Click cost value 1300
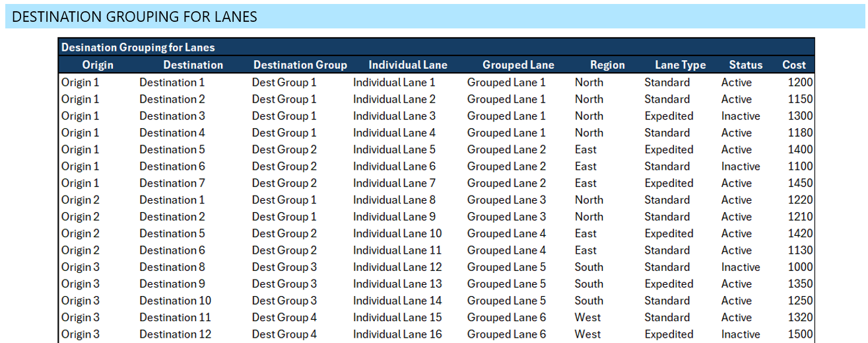This screenshot has height=343, width=868. 800,116
